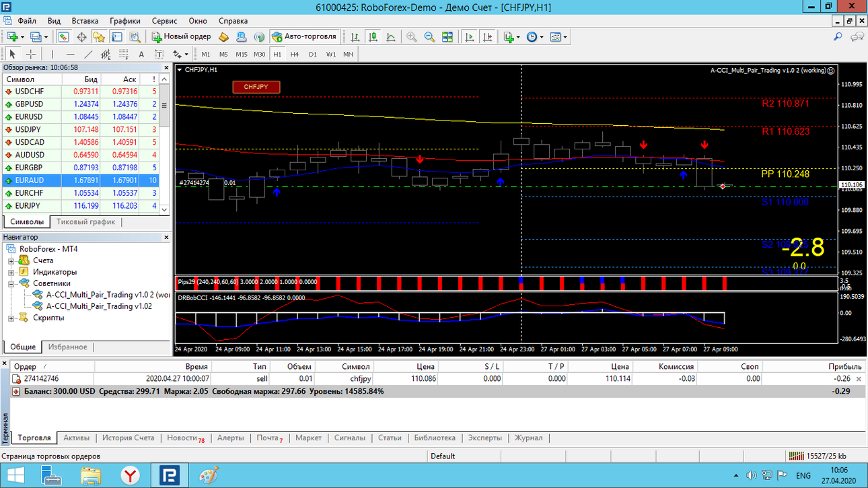Screen dimensions: 868x488
Task: Toggle the Navigator panel star-folder icon
Action: pos(100,36)
